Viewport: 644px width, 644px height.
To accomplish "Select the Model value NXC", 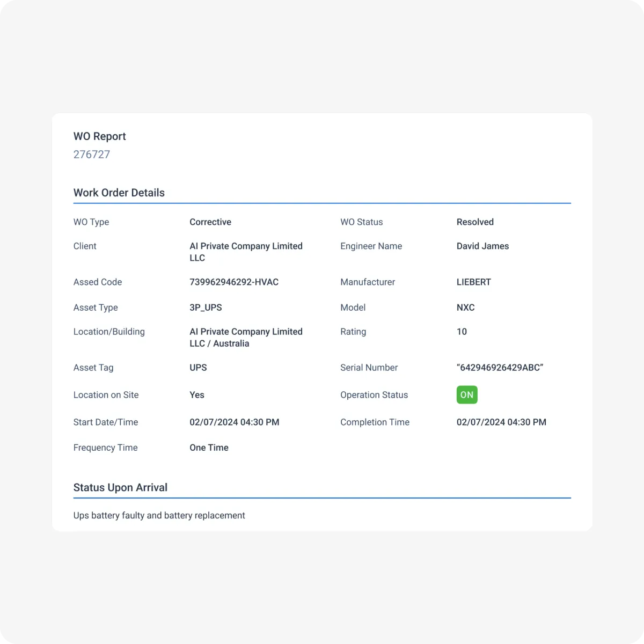I will (465, 308).
